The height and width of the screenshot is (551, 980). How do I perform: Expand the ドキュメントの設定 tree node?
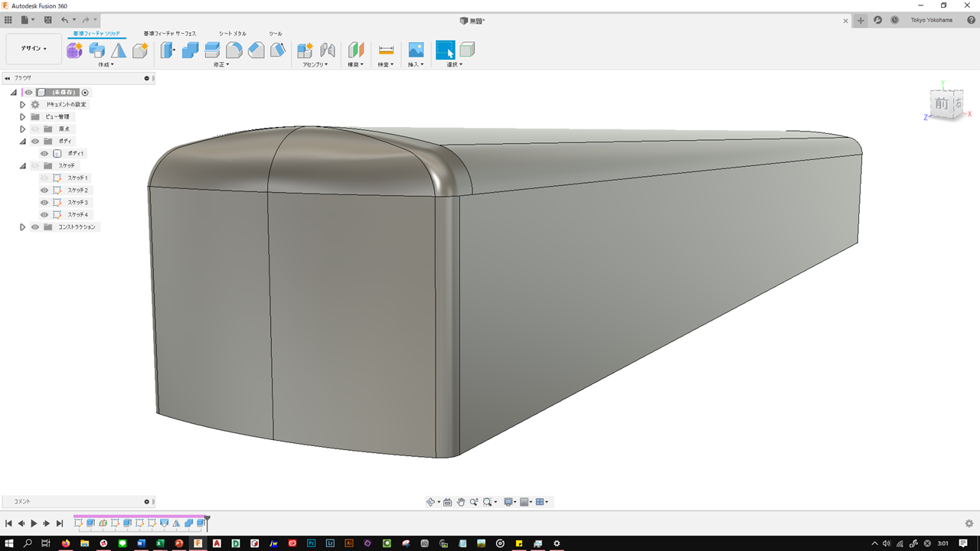tap(22, 105)
